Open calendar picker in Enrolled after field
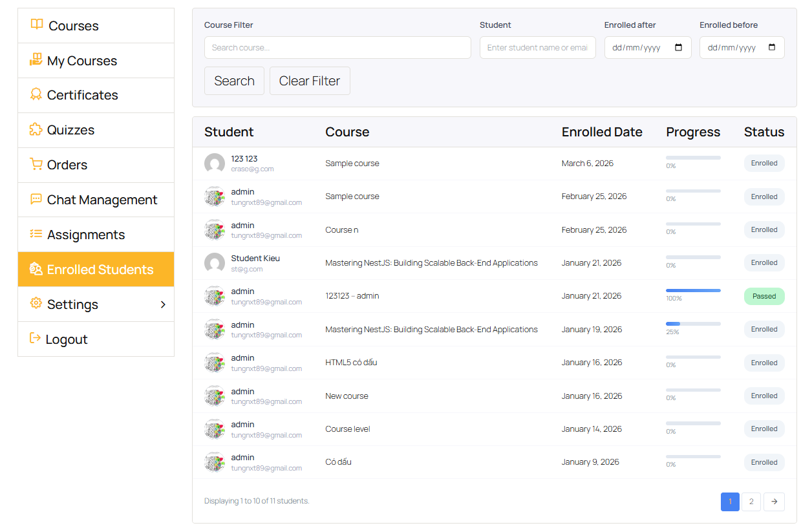 (678, 48)
